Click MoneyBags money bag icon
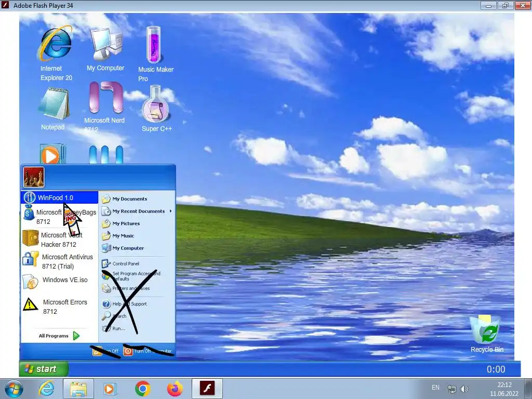 29,212
